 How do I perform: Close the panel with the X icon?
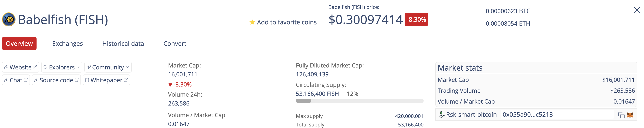coord(637,10)
